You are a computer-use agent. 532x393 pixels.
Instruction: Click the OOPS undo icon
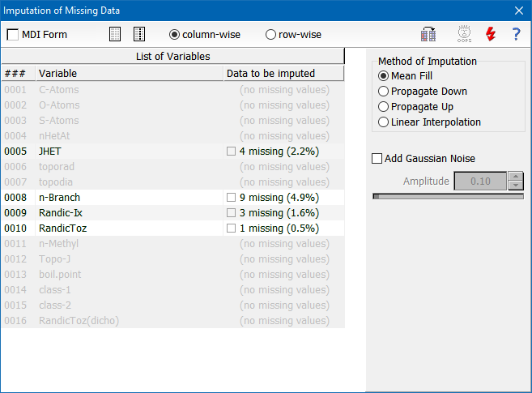coord(464,34)
